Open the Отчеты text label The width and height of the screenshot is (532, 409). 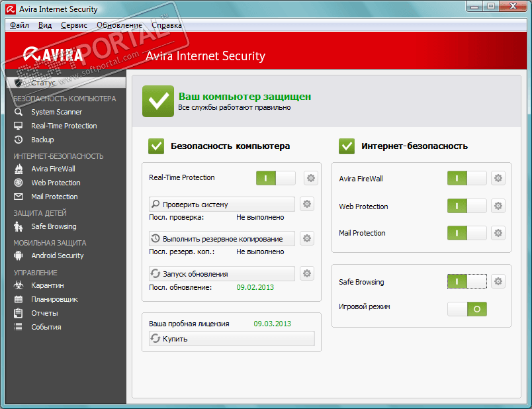(44, 313)
